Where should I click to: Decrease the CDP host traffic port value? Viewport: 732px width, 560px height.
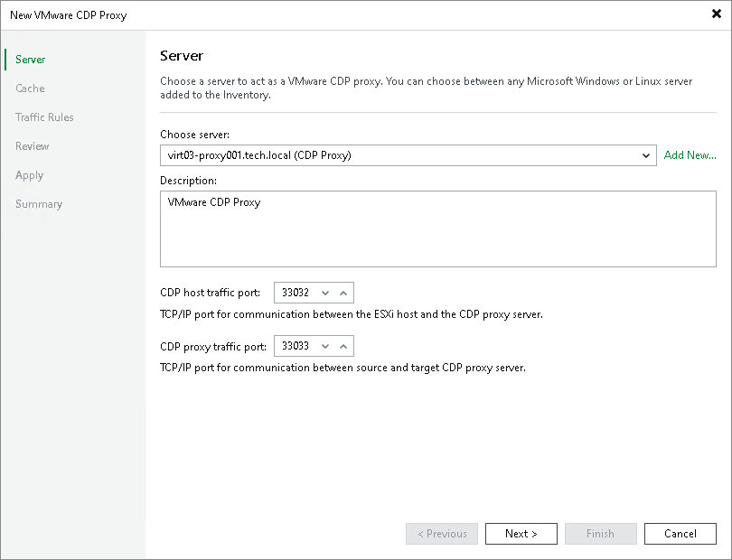325,293
